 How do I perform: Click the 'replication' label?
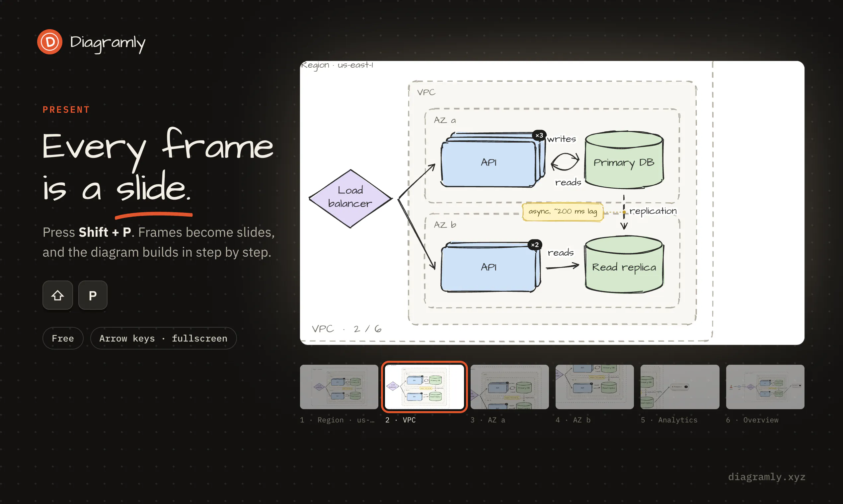click(x=653, y=211)
